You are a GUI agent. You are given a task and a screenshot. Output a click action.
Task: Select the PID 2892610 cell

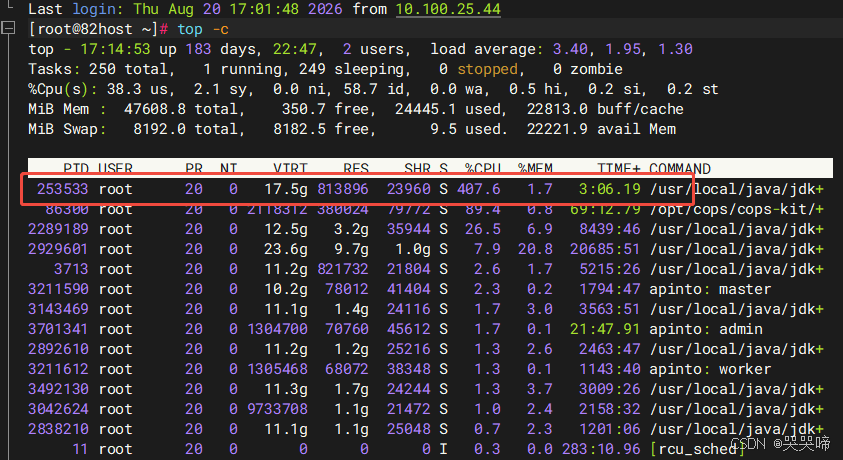[x=58, y=349]
